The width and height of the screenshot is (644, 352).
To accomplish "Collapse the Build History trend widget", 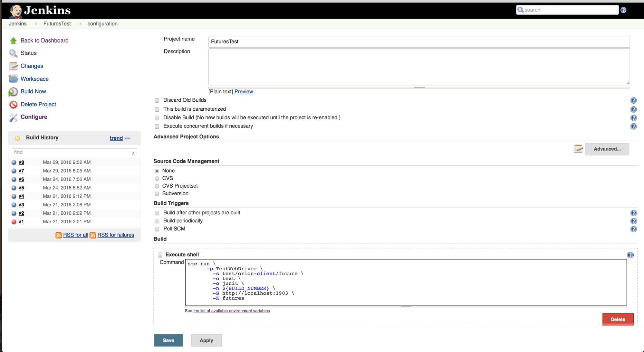I will click(x=128, y=138).
